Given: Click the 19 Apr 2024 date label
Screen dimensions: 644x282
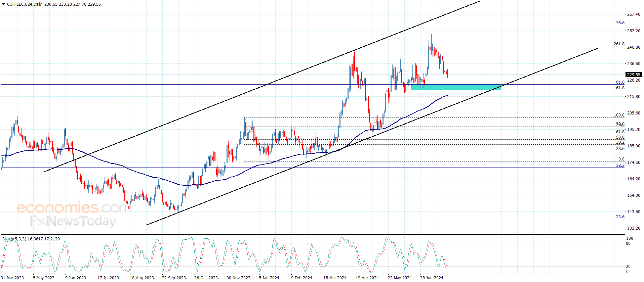Looking at the screenshot, I should pyautogui.click(x=367, y=278).
